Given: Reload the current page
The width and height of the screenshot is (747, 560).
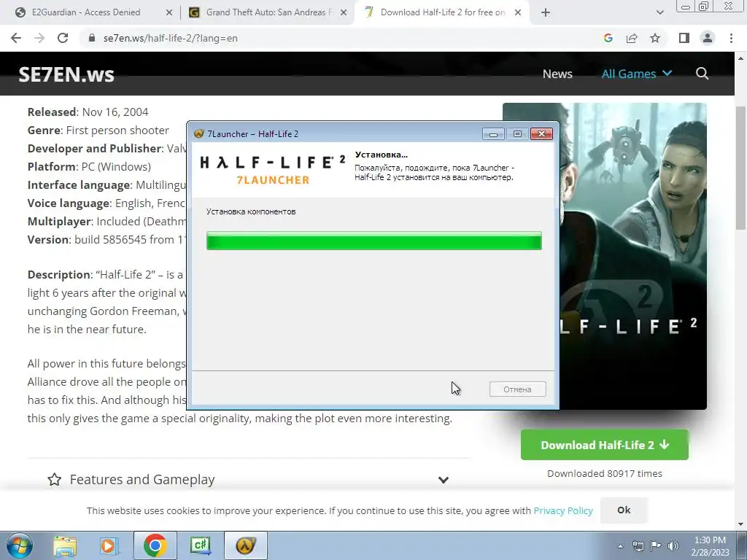Looking at the screenshot, I should [63, 38].
